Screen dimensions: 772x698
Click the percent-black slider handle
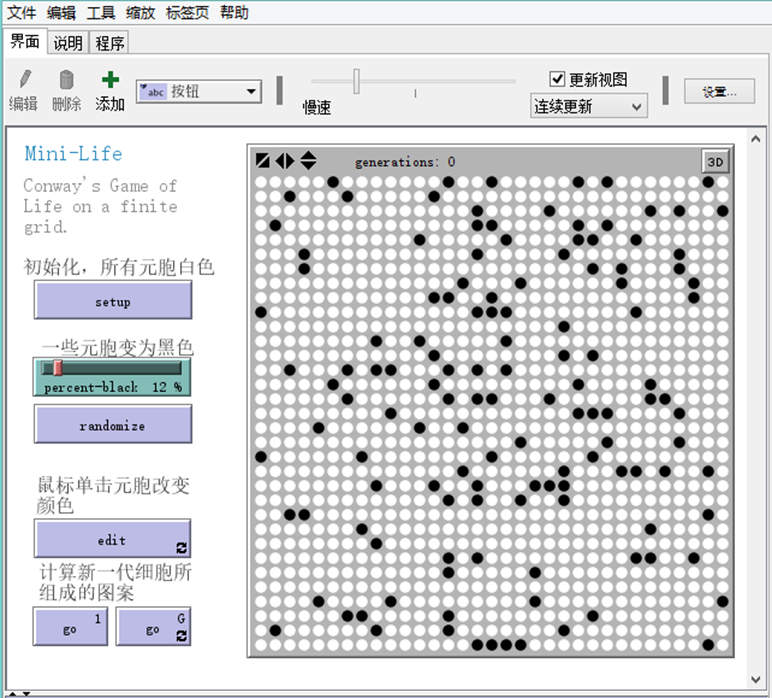tap(58, 368)
